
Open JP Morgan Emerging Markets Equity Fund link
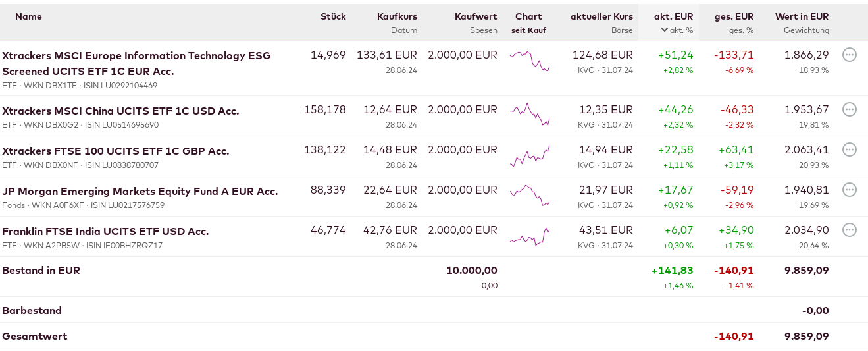140,191
